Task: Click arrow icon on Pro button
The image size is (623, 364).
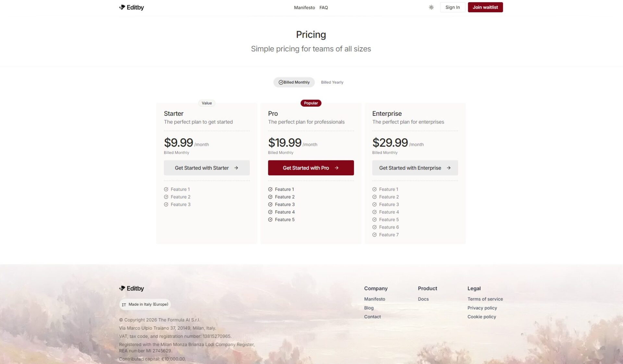Action: (336, 168)
